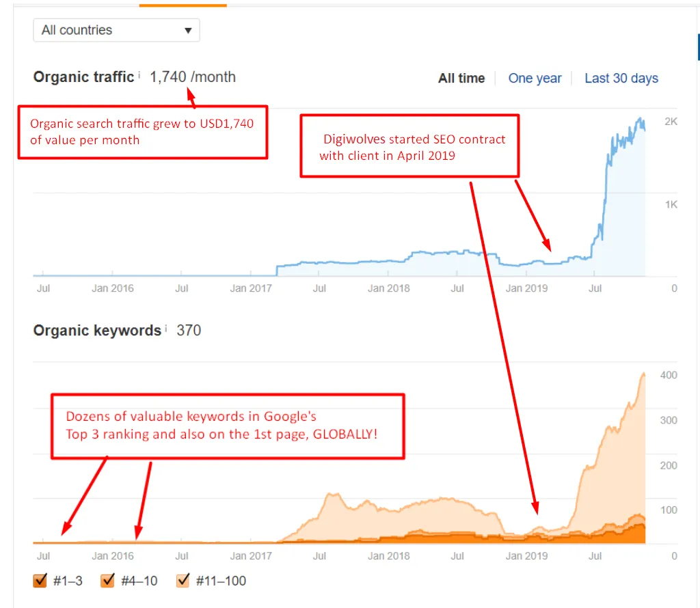Toggle the #11–100 ranking checkbox

[x=183, y=581]
